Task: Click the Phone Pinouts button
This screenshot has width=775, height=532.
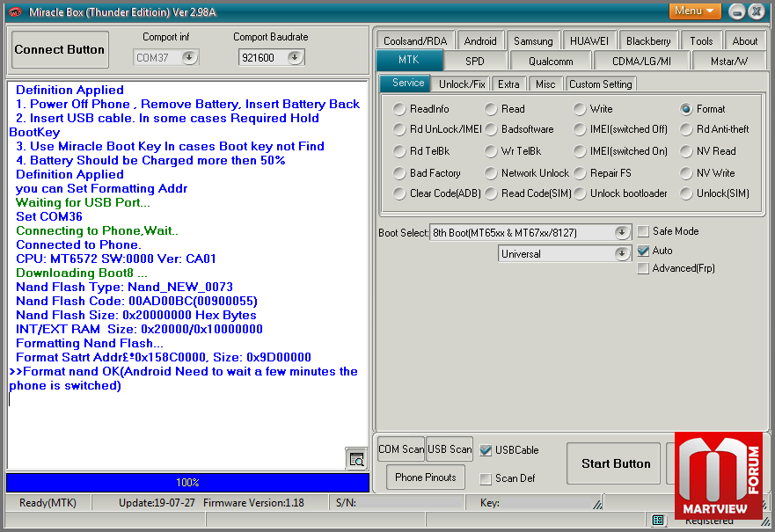Action: tap(426, 477)
